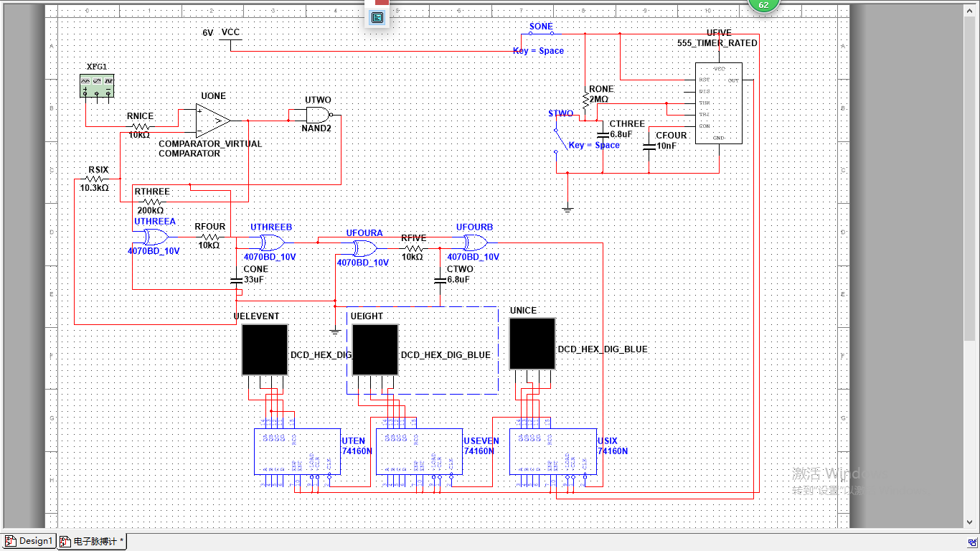Viewport: 980px width, 551px height.
Task: Click the UEIGHT DCD_HEX_DIG_BLUE label
Action: pyautogui.click(x=446, y=355)
